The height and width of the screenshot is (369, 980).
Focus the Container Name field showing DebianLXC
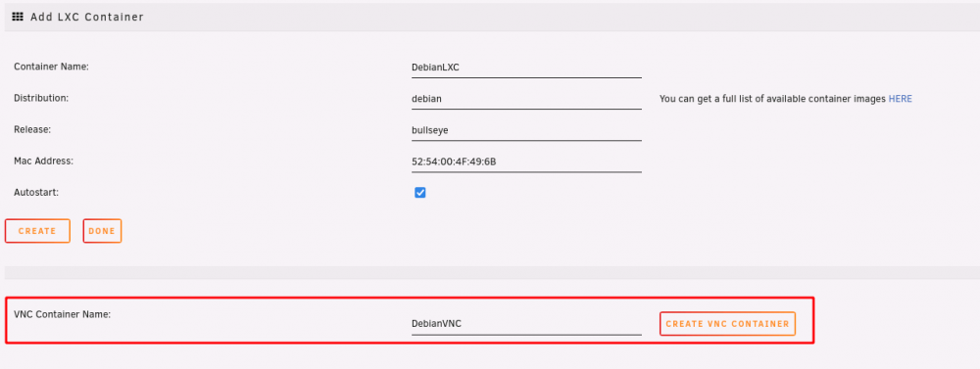tap(526, 68)
